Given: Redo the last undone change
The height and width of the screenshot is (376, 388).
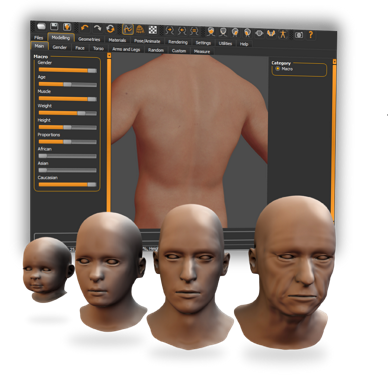Looking at the screenshot, I should click(97, 28).
